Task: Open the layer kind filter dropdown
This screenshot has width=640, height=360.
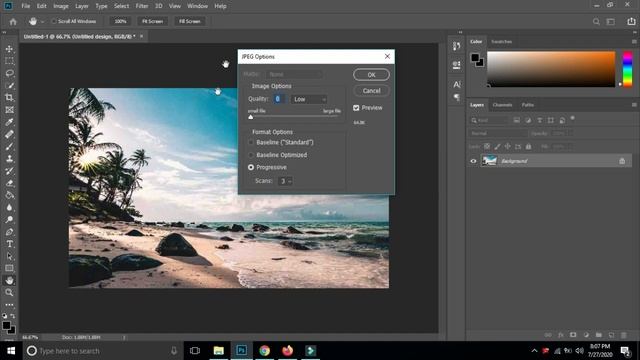Action: click(x=488, y=120)
